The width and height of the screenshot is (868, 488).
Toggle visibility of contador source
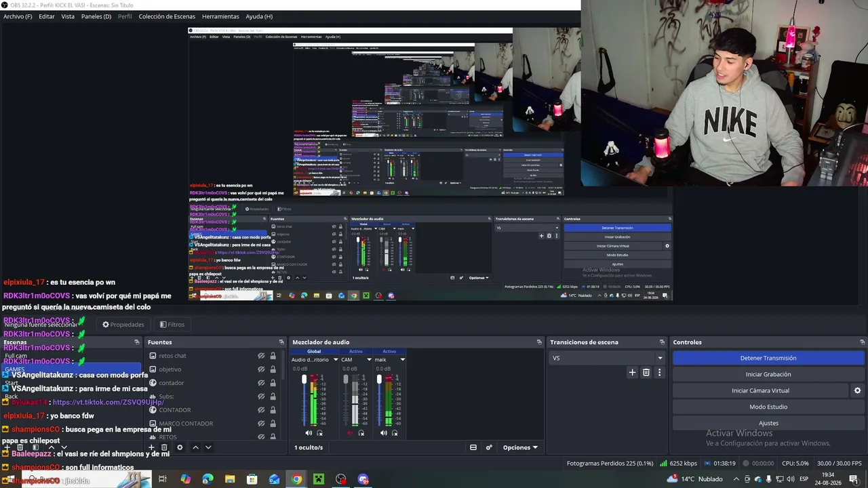(x=261, y=383)
